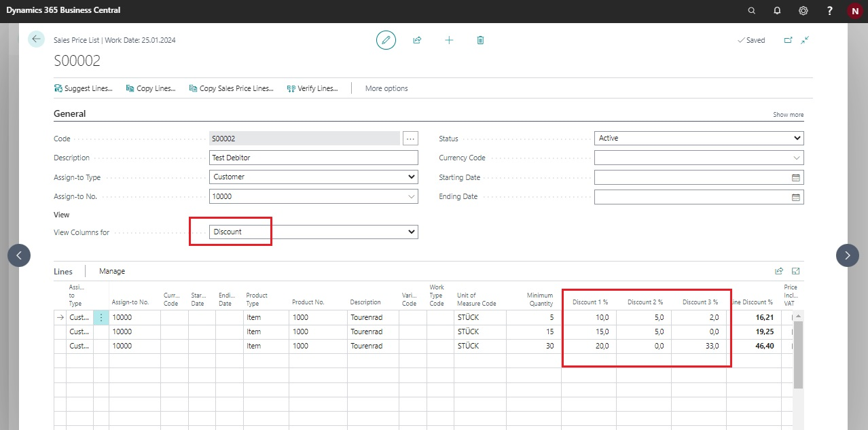Pick a date with Starting Date calendar icon

[x=796, y=178]
